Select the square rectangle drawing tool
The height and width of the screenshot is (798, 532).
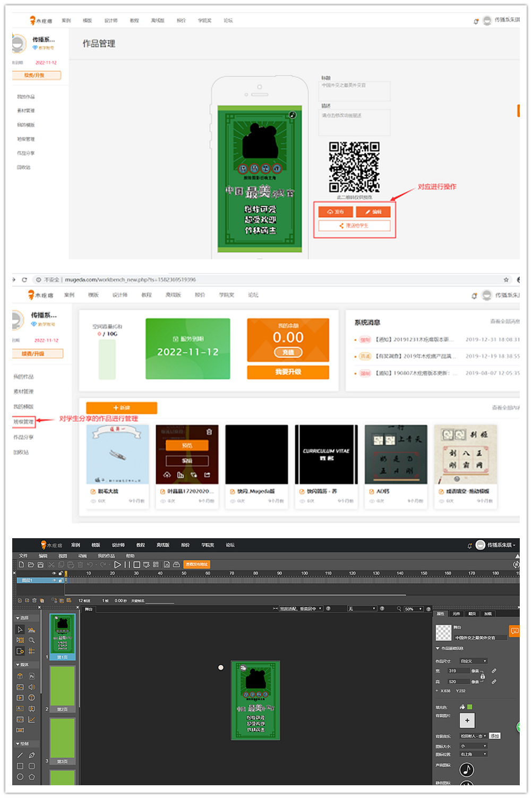(20, 766)
